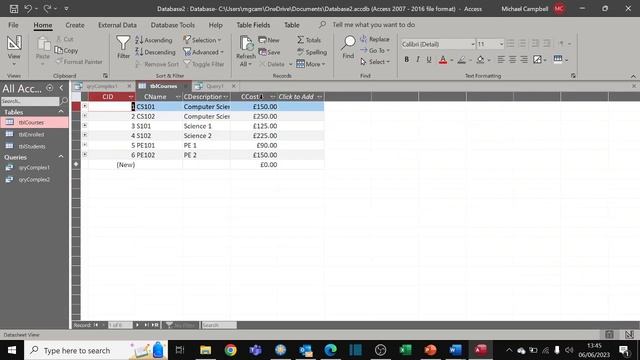Click the Windows Start button
The height and width of the screenshot is (360, 640).
tap(12, 350)
